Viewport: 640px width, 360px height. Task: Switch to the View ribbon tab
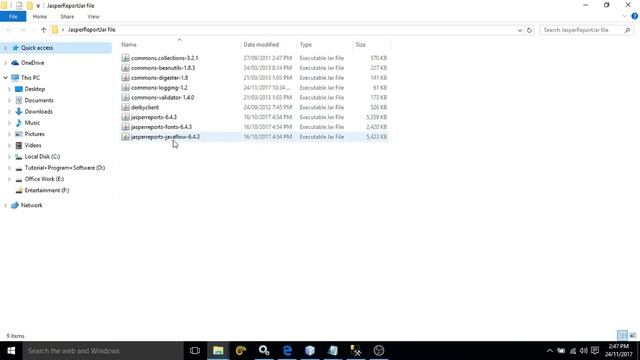tap(93, 17)
